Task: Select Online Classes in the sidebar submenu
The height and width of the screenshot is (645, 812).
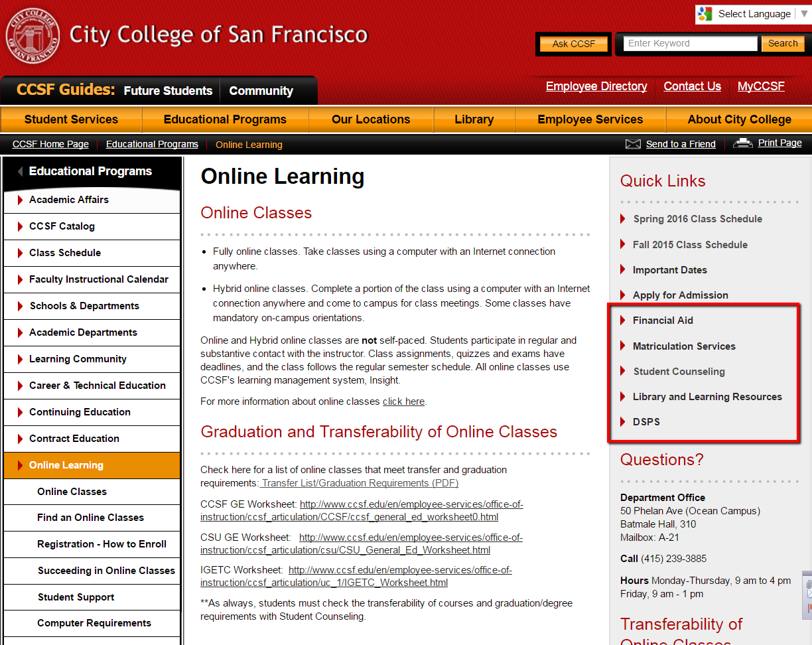Action: pyautogui.click(x=72, y=492)
